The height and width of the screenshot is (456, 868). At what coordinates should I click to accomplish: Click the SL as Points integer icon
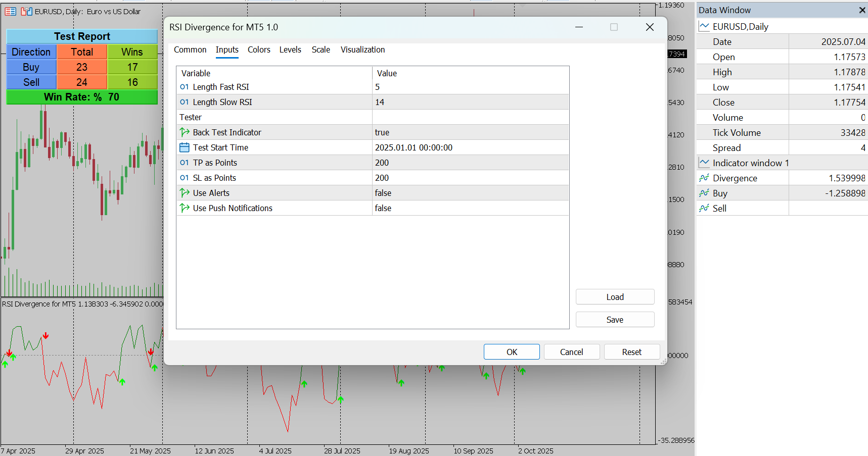(185, 178)
